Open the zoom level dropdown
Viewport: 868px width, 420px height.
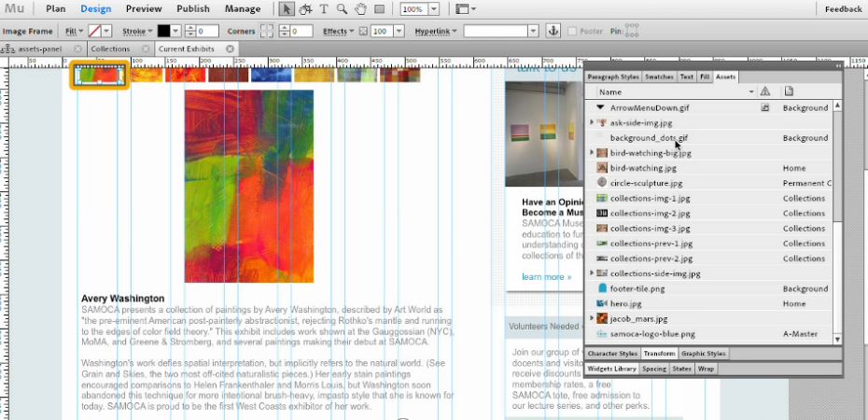(x=433, y=8)
